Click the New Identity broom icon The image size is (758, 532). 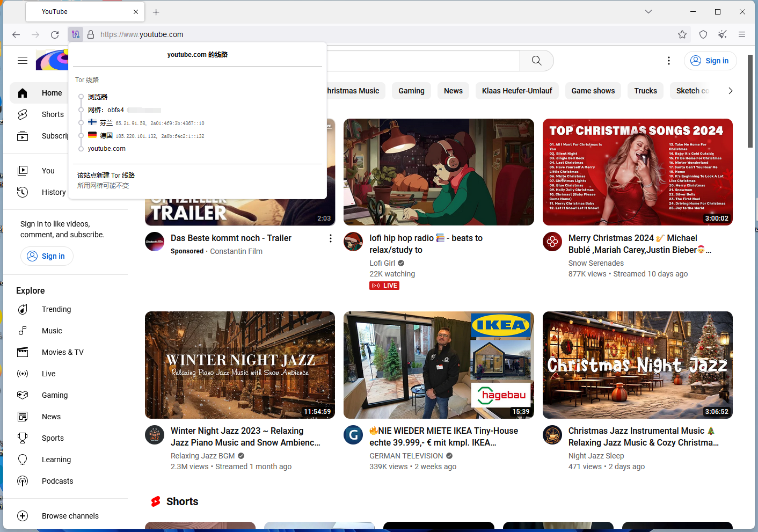[x=723, y=34]
